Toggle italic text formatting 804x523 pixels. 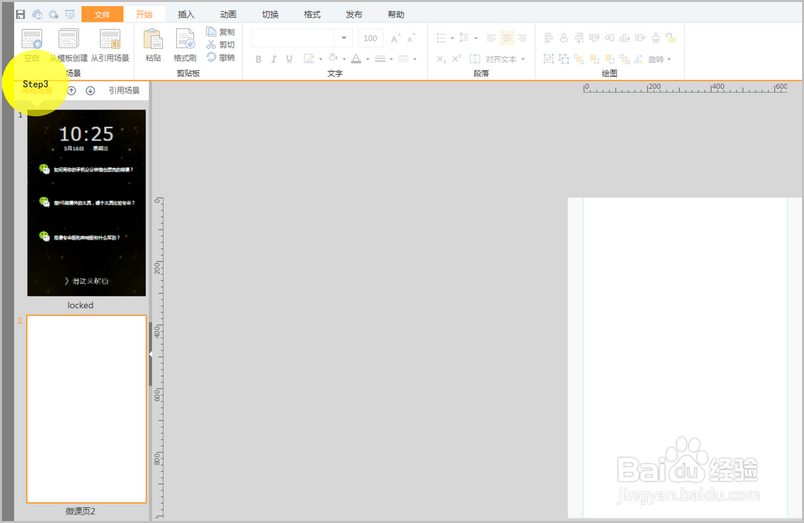[274, 59]
